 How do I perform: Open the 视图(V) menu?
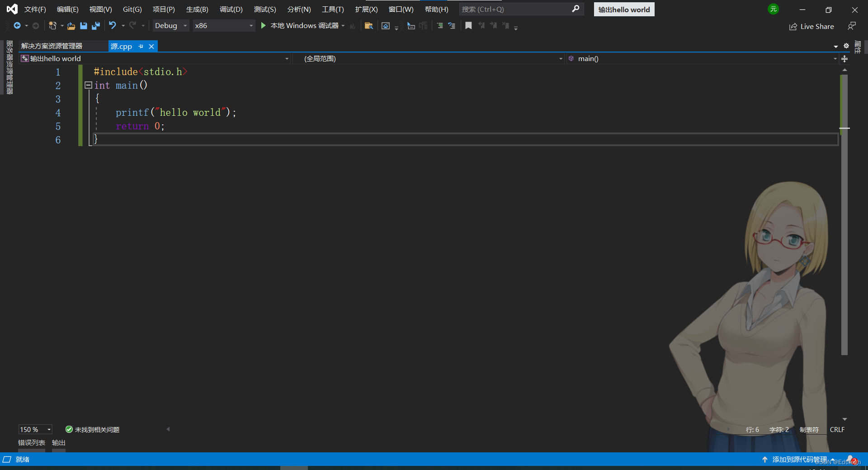pos(100,9)
